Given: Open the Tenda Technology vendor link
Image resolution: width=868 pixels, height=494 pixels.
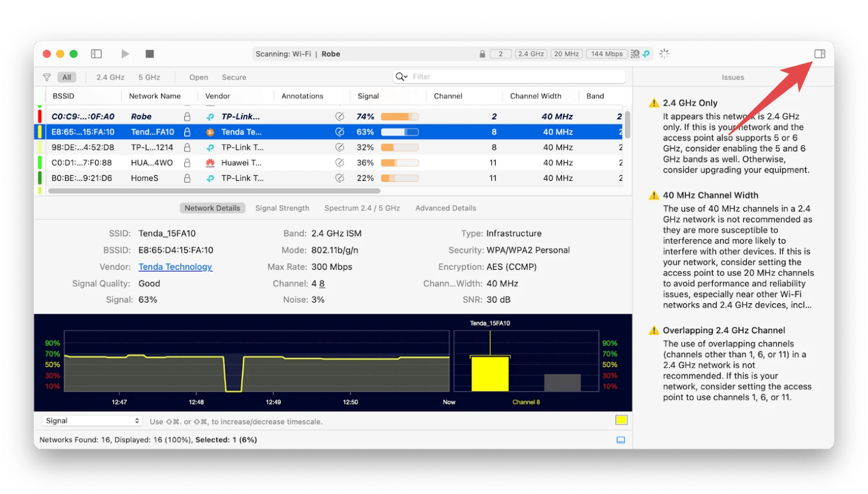Looking at the screenshot, I should click(175, 267).
